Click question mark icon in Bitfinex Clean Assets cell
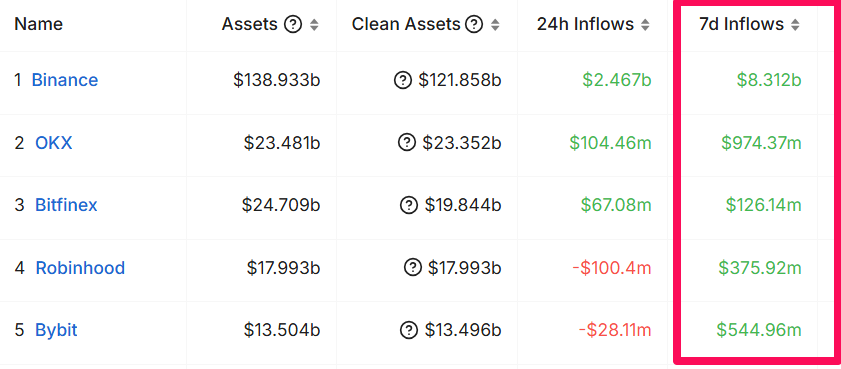Screen dimensions: 841x369 (409, 205)
